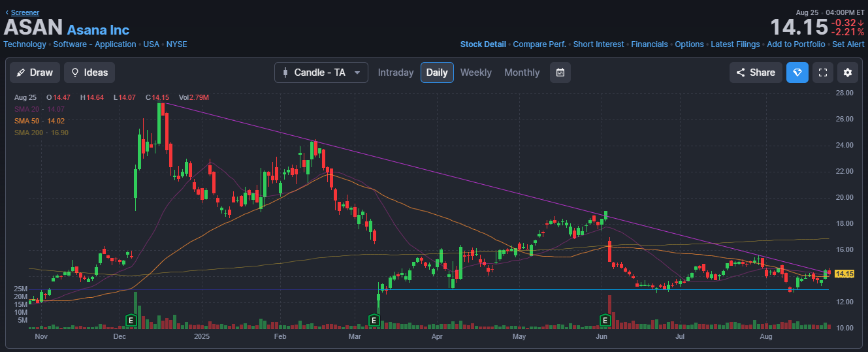
Task: Open Compare Perf. link
Action: 539,44
